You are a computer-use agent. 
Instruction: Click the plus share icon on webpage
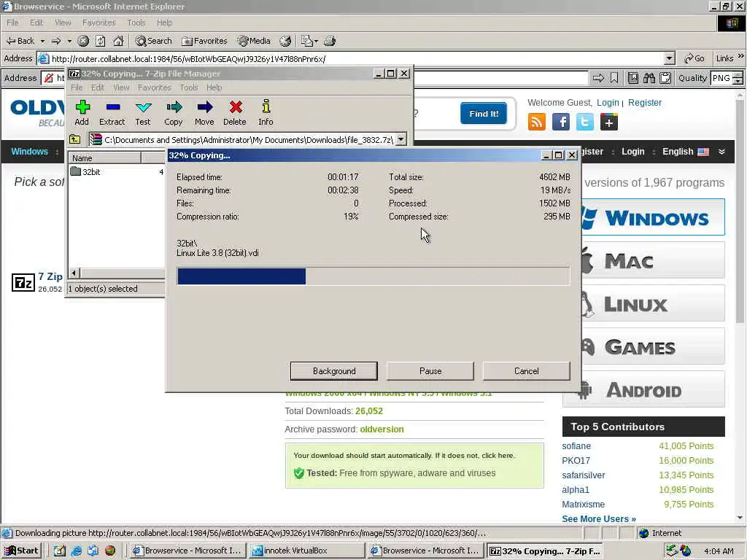coord(609,122)
